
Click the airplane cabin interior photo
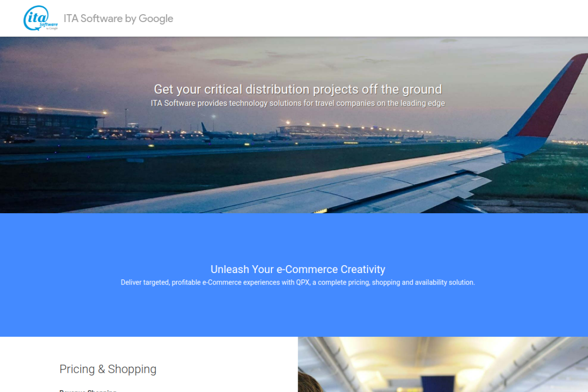tap(443, 364)
